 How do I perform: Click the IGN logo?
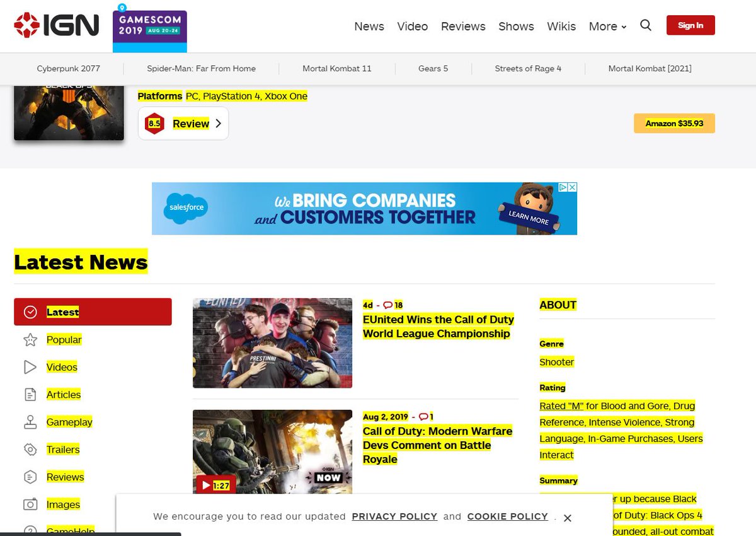[56, 25]
